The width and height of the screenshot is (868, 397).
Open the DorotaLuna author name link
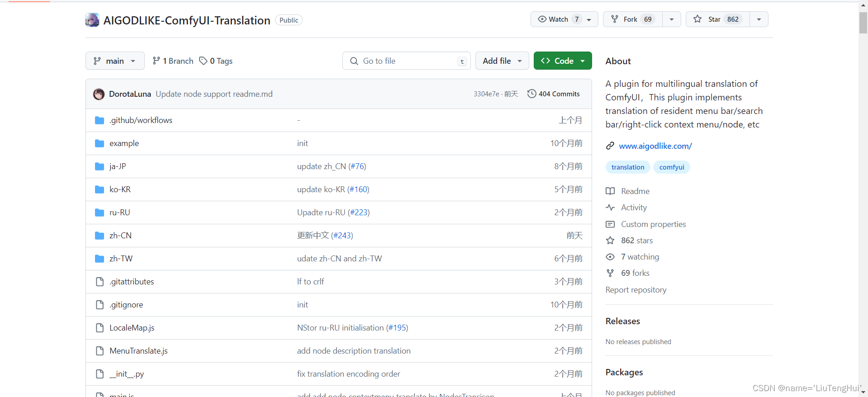coord(130,94)
